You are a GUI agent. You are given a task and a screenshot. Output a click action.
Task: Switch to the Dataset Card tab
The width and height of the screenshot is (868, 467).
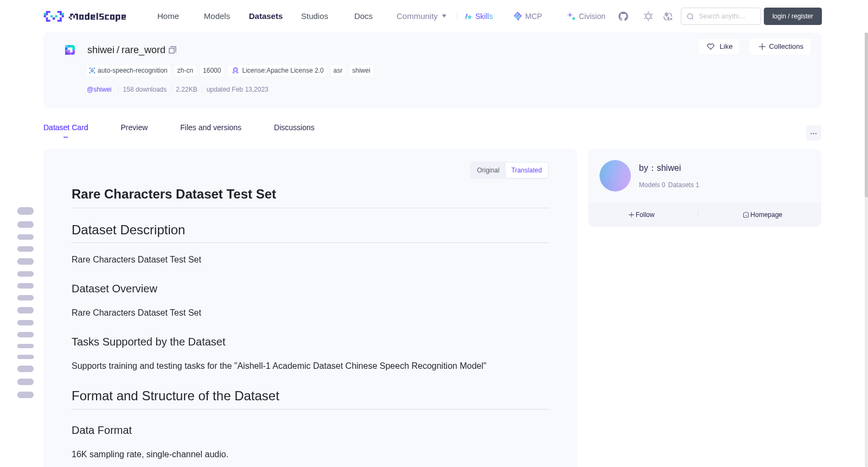click(66, 127)
